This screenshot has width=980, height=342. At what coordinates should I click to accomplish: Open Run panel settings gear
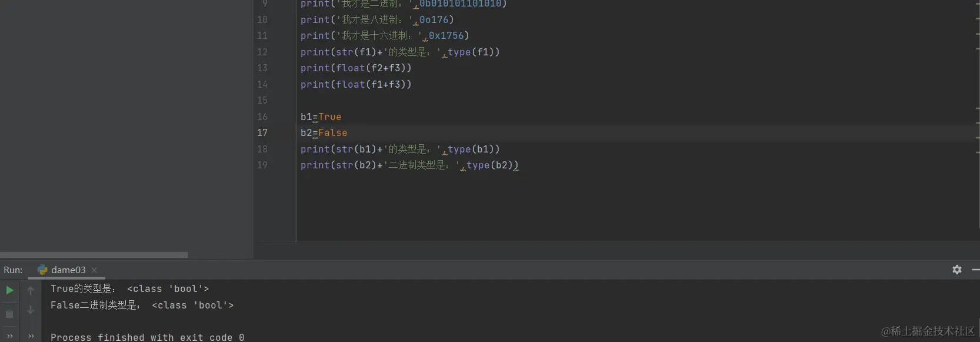(x=957, y=270)
